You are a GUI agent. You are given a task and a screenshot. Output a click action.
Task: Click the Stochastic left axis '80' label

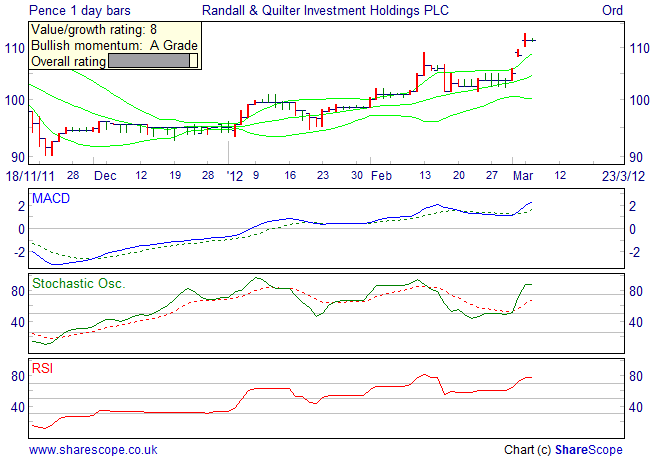pyautogui.click(x=18, y=291)
